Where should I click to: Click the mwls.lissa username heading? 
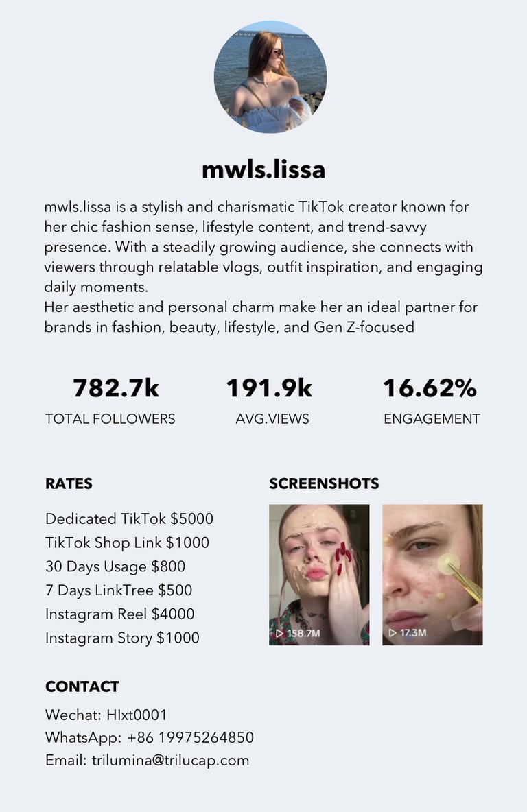click(x=263, y=169)
